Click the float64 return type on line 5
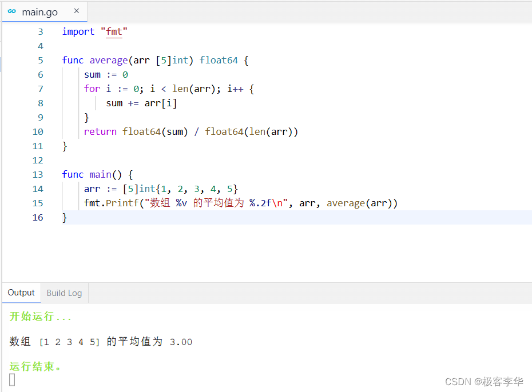This screenshot has width=532, height=392. [x=219, y=61]
